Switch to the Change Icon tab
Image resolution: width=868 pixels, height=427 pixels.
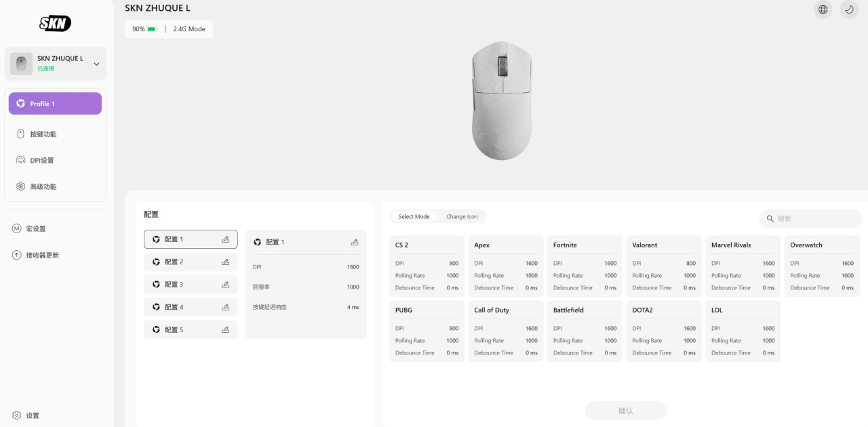click(x=462, y=217)
